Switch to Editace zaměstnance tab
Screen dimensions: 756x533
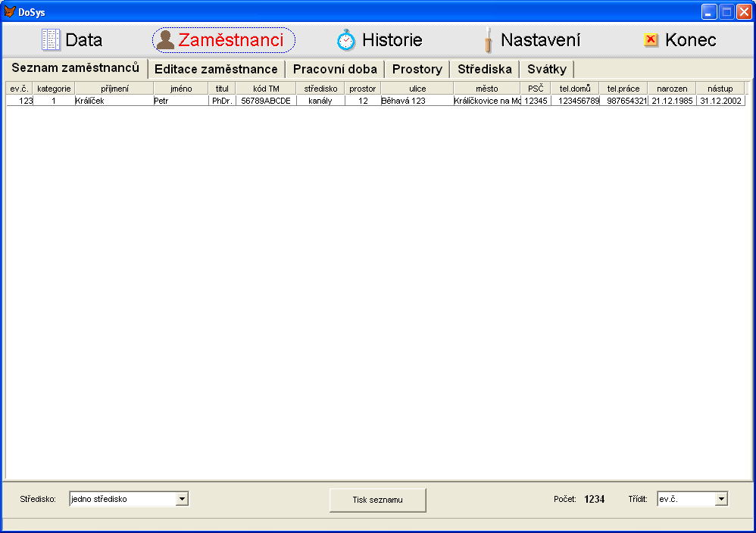[216, 69]
